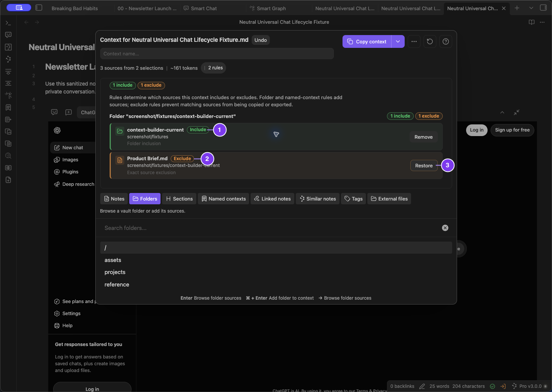Click the Copy context button

point(367,41)
